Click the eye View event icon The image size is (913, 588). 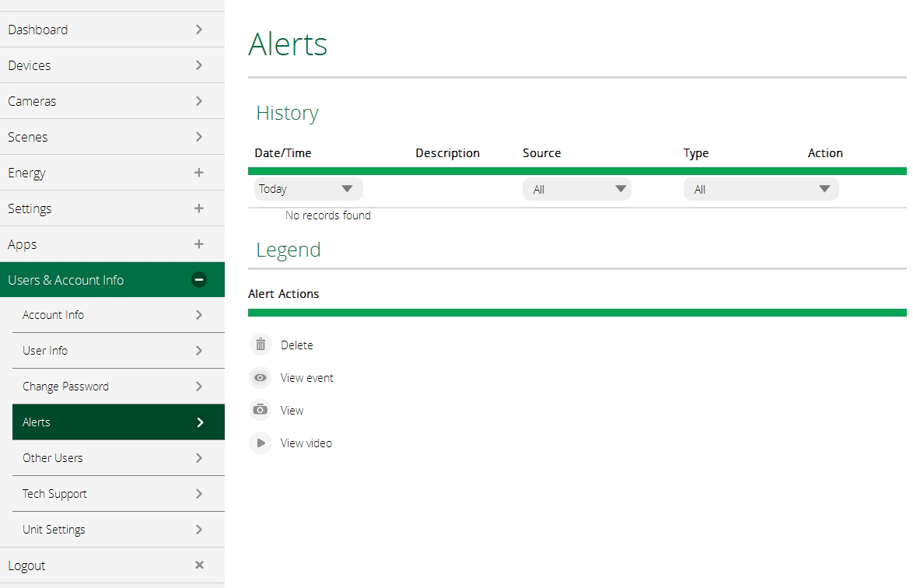[x=261, y=378]
